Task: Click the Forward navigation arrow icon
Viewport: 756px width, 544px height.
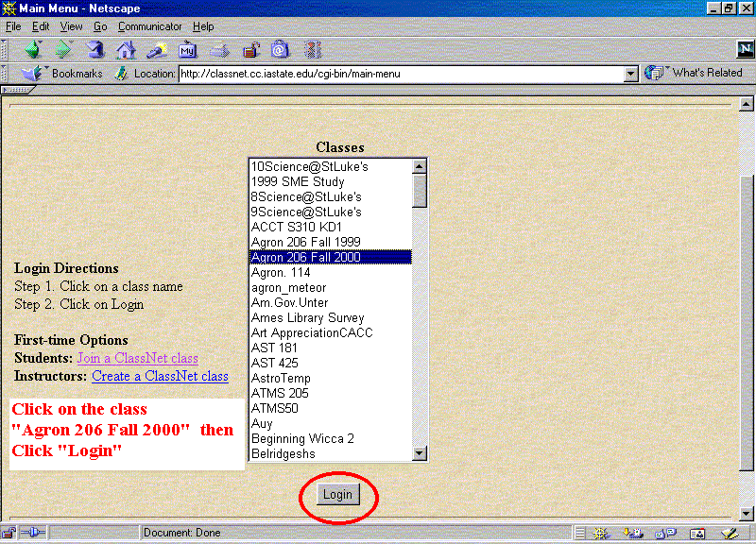Action: coord(63,49)
